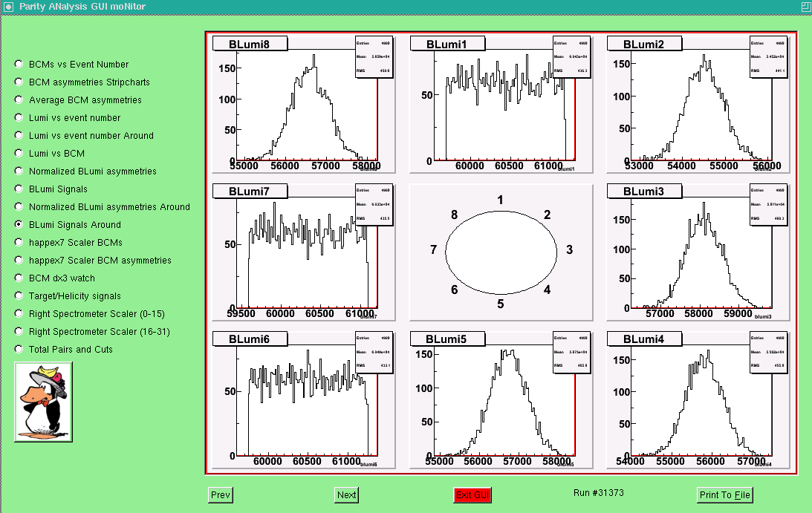Click the BLumi3 statistics box
The width and height of the screenshot is (812, 513).
pos(769,204)
